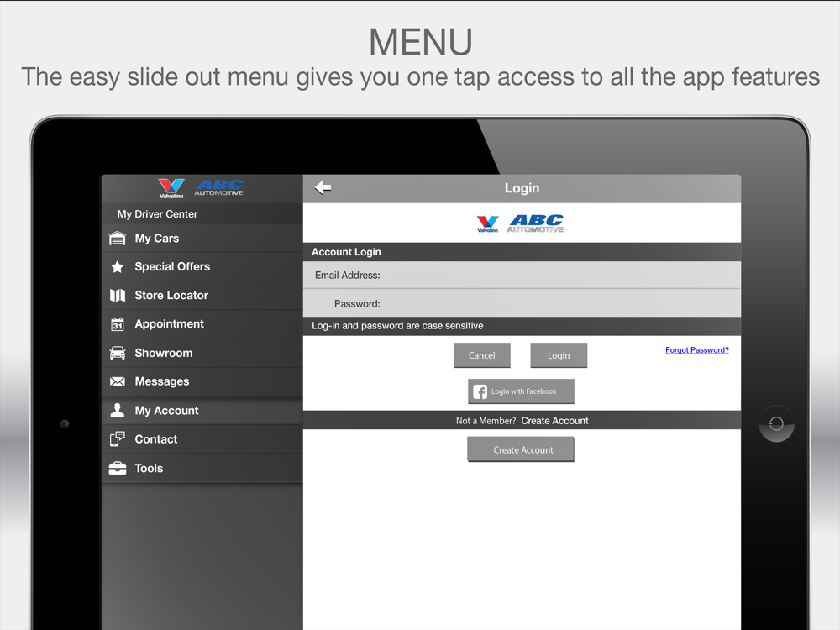Open Special Offers menu item
Viewport: 840px width, 630px height.
[202, 267]
